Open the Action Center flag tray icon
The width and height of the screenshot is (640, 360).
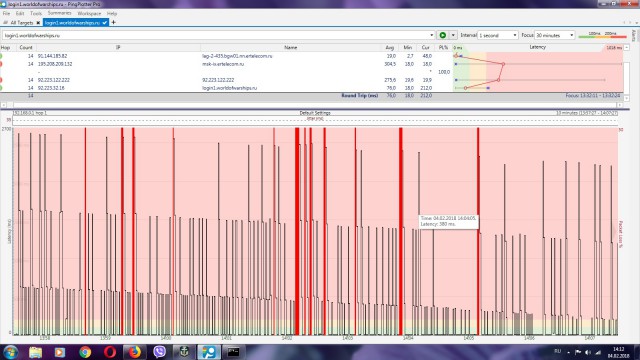point(578,352)
